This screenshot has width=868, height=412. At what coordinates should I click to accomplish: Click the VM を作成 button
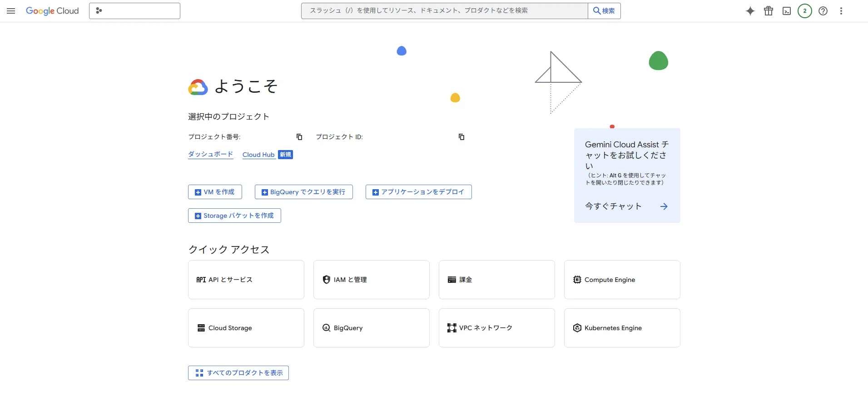click(215, 192)
